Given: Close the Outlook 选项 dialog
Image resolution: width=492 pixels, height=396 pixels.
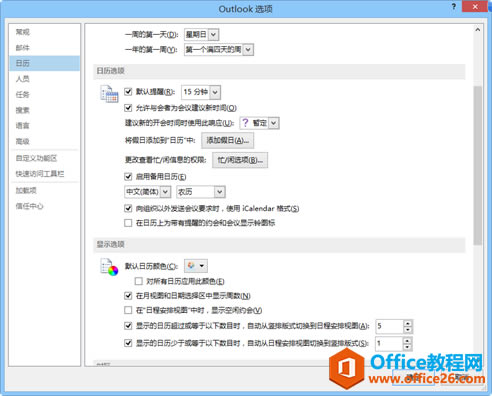Looking at the screenshot, I should (x=475, y=6).
